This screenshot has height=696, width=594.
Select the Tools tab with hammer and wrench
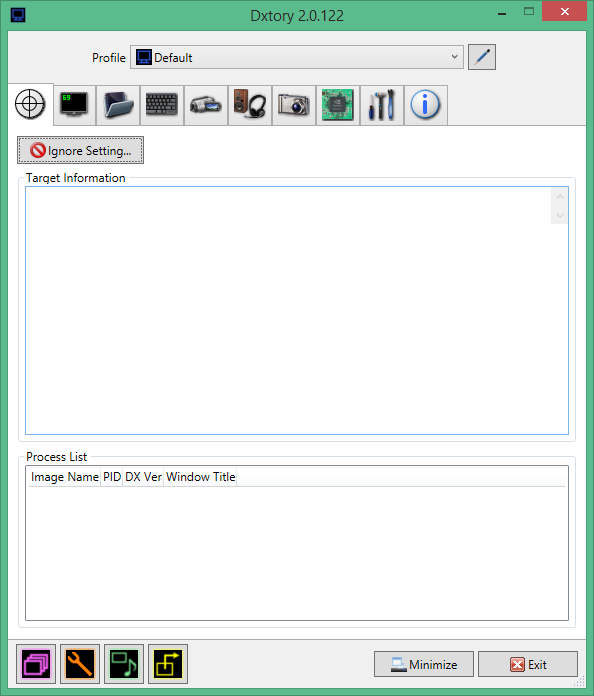(382, 105)
